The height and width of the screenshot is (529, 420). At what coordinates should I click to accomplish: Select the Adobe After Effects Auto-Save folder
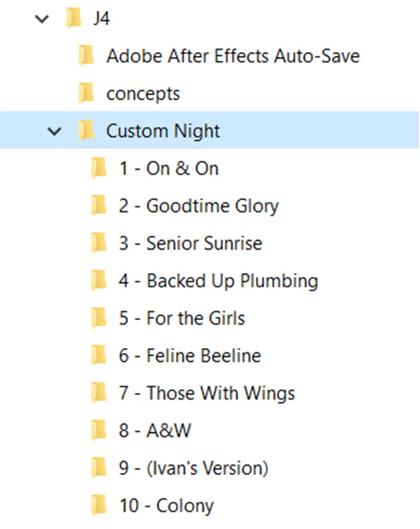[233, 56]
